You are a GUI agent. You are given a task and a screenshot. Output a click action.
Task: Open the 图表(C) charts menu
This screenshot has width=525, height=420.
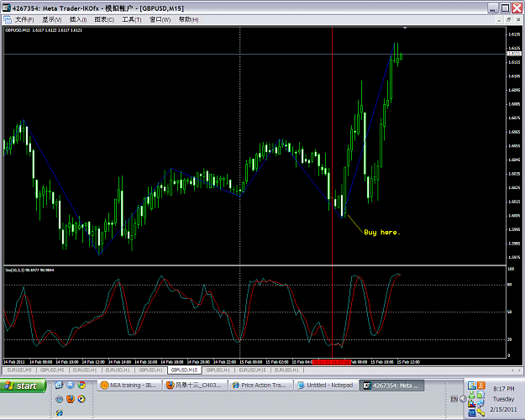pyautogui.click(x=104, y=20)
